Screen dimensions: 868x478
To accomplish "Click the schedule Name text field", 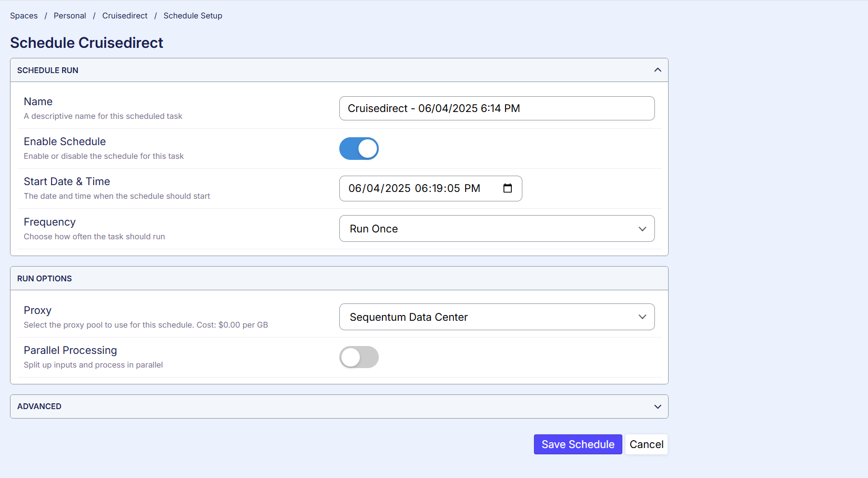I will pos(497,108).
